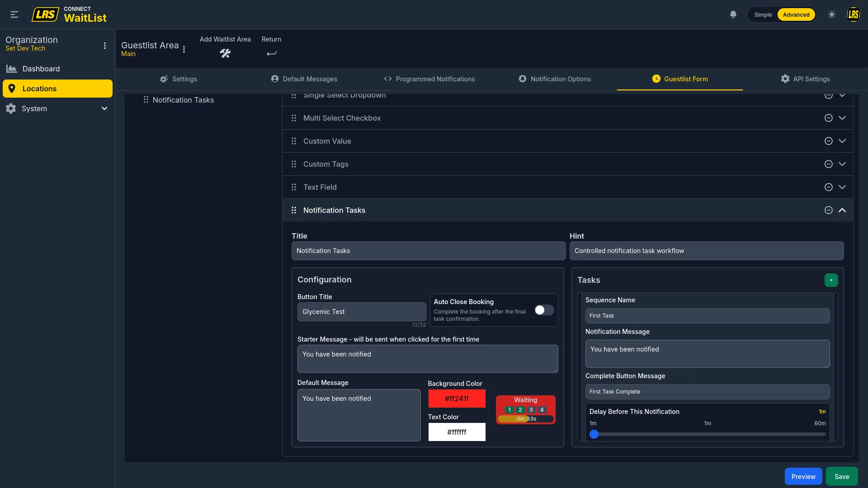Image resolution: width=868 pixels, height=488 pixels.
Task: Click the Hint input field
Action: (x=707, y=251)
